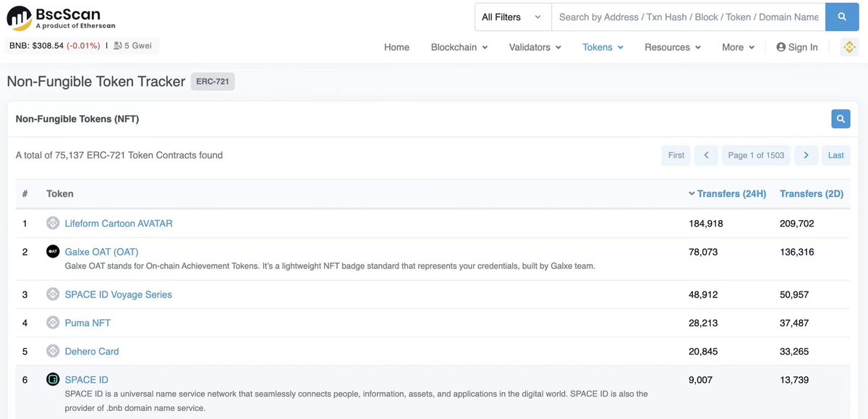Click the 37,487 transfers value
The width and height of the screenshot is (868, 419).
coord(794,323)
